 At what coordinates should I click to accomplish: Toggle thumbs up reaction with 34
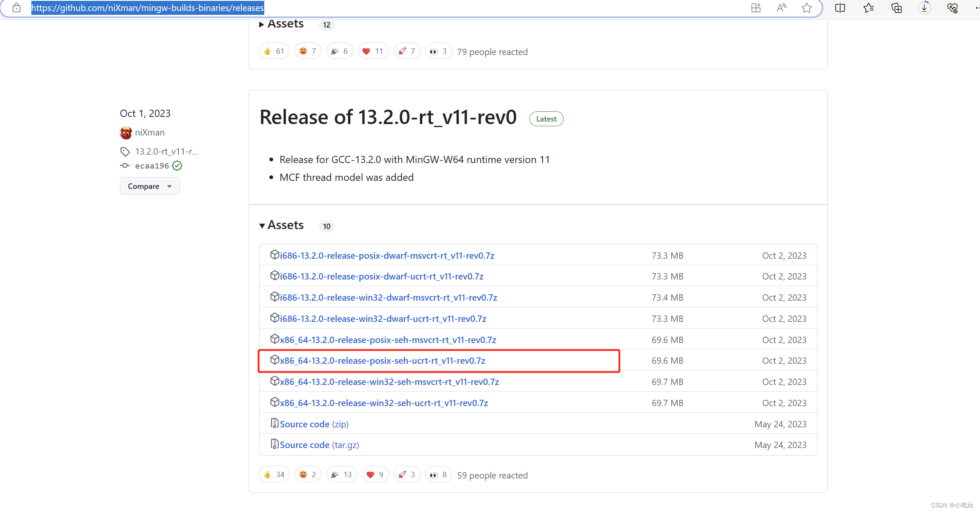pos(274,475)
